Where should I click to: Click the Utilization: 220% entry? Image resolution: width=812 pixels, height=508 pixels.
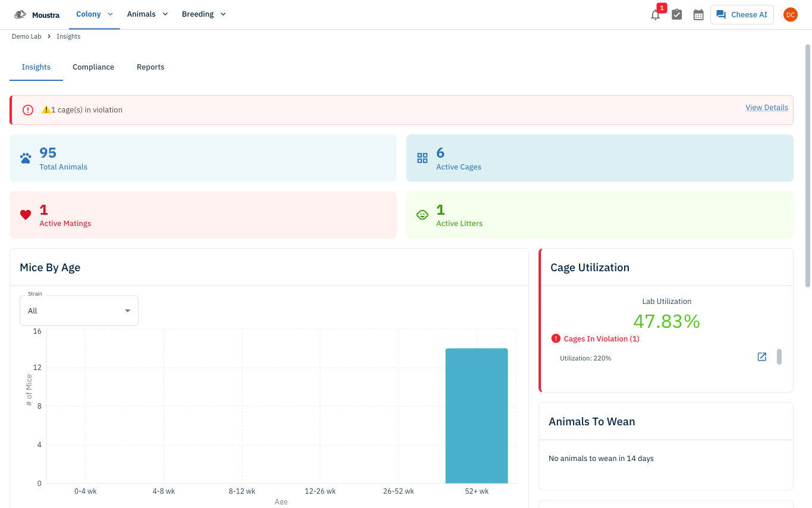pos(586,358)
